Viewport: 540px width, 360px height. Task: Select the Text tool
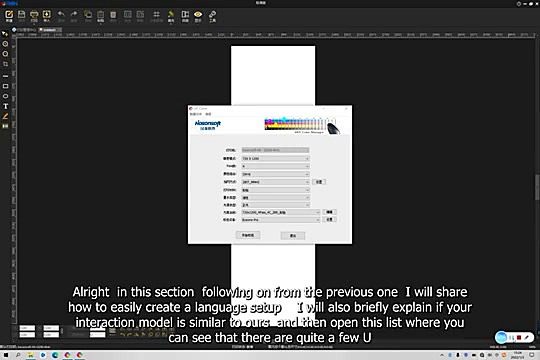click(5, 106)
